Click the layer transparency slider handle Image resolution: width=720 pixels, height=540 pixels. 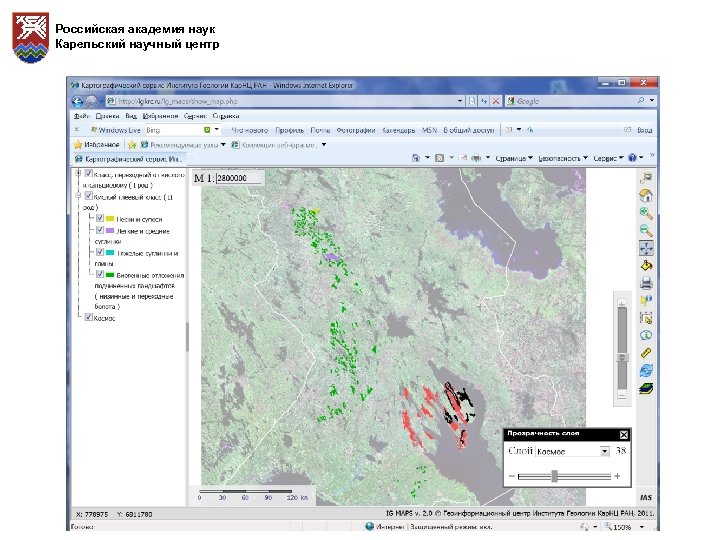pos(554,476)
